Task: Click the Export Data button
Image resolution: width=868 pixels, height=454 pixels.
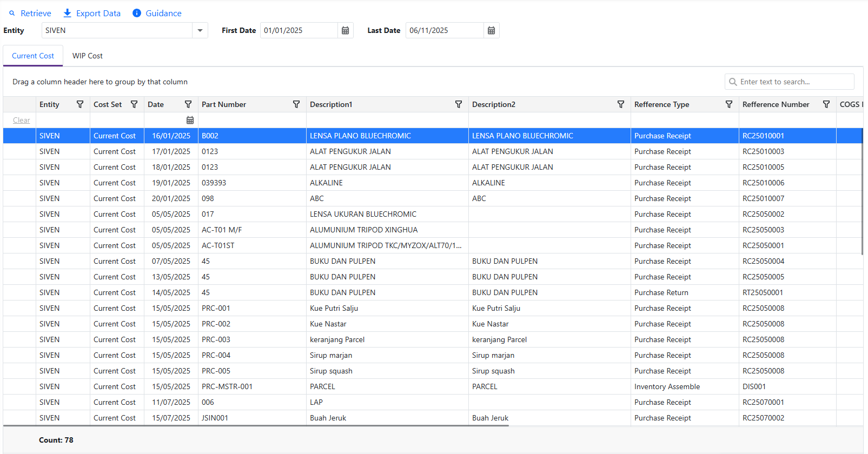Action: tap(92, 13)
